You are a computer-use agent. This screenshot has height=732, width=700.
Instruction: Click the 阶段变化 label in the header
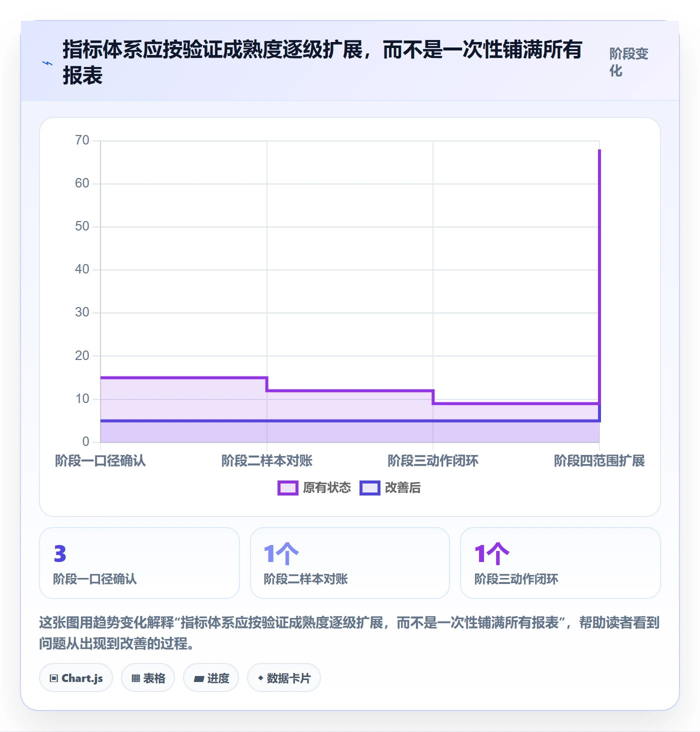[629, 62]
